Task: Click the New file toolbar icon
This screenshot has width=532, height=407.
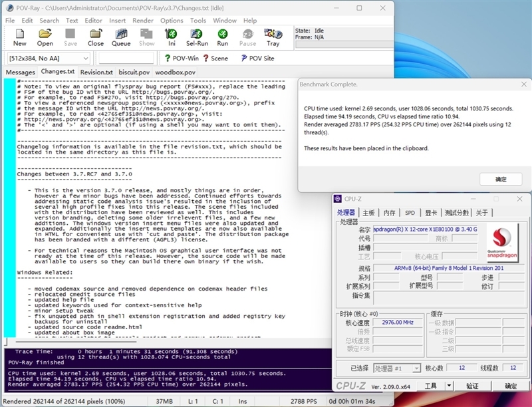Action: 20,37
